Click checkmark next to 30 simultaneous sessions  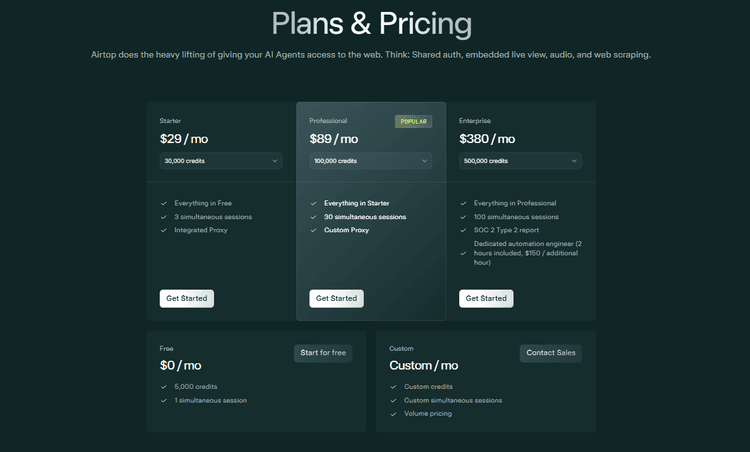(x=313, y=217)
